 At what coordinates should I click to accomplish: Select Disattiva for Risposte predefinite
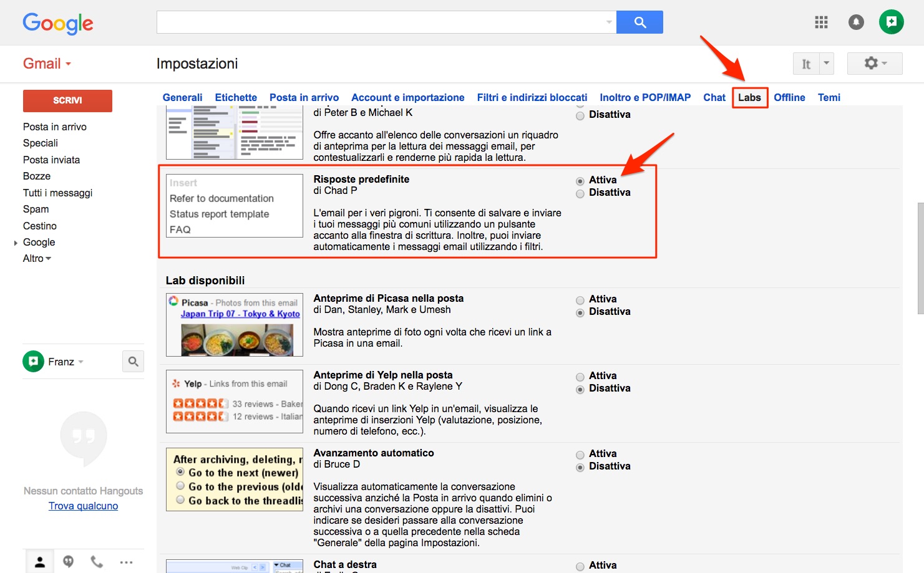coord(580,193)
